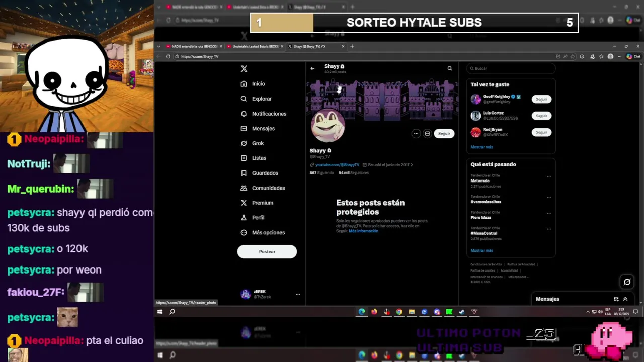This screenshot has width=644, height=362.
Task: Open the browser profile avatar icon
Action: point(610,56)
